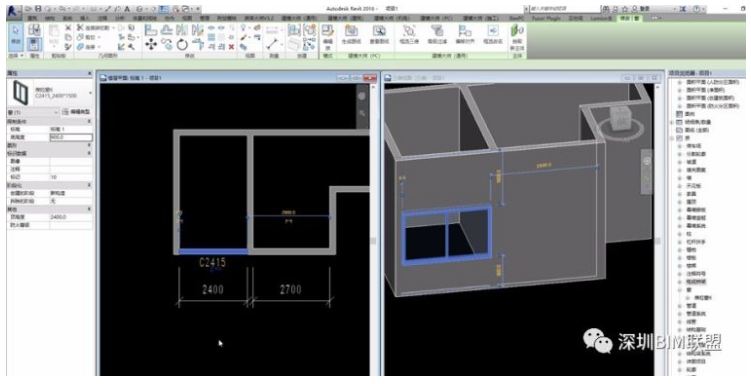Toggle the Properties palette button in ribbon
751x384 pixels.
34,44
